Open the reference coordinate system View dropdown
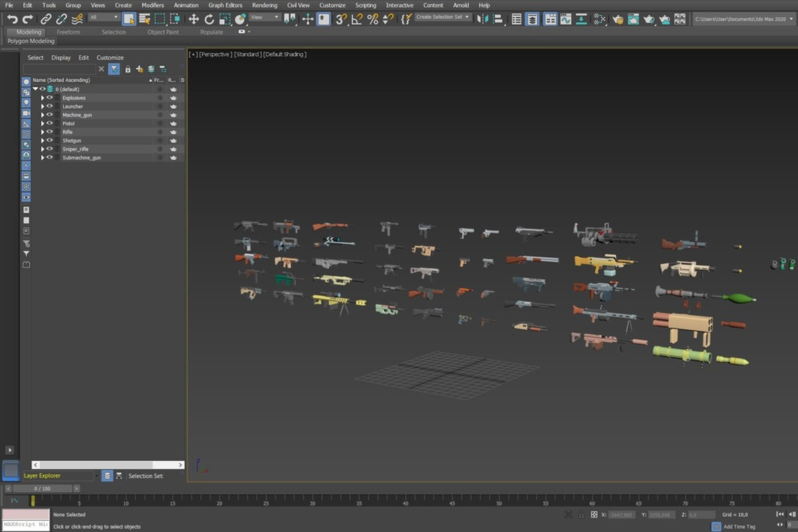 coord(265,17)
